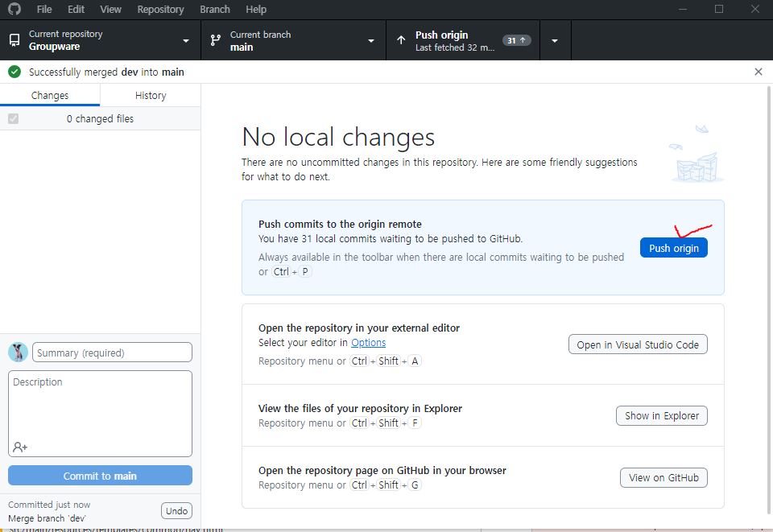The width and height of the screenshot is (773, 532).
Task: Switch to the History tab
Action: (x=151, y=95)
